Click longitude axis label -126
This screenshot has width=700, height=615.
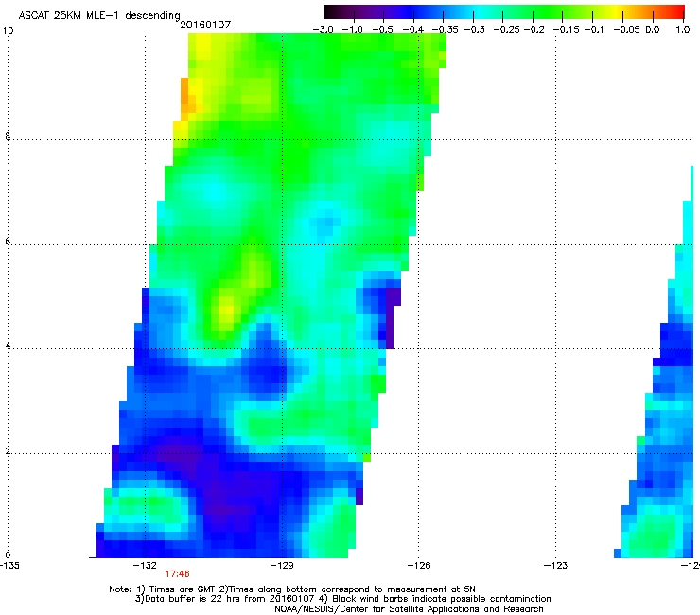coord(419,566)
